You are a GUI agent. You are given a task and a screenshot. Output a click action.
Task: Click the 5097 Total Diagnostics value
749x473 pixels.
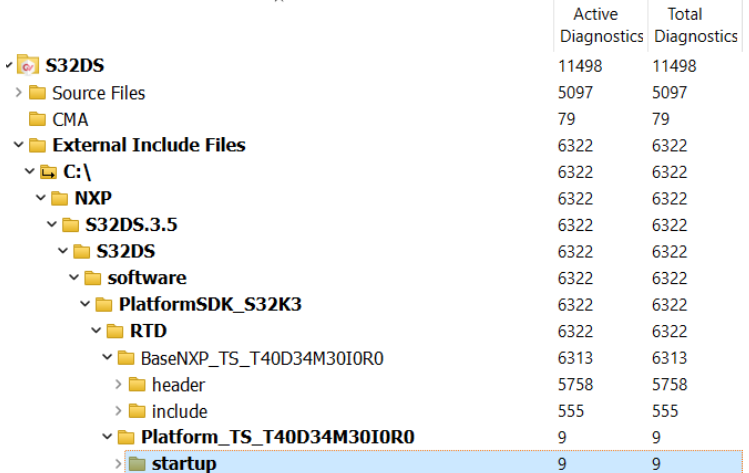(670, 92)
